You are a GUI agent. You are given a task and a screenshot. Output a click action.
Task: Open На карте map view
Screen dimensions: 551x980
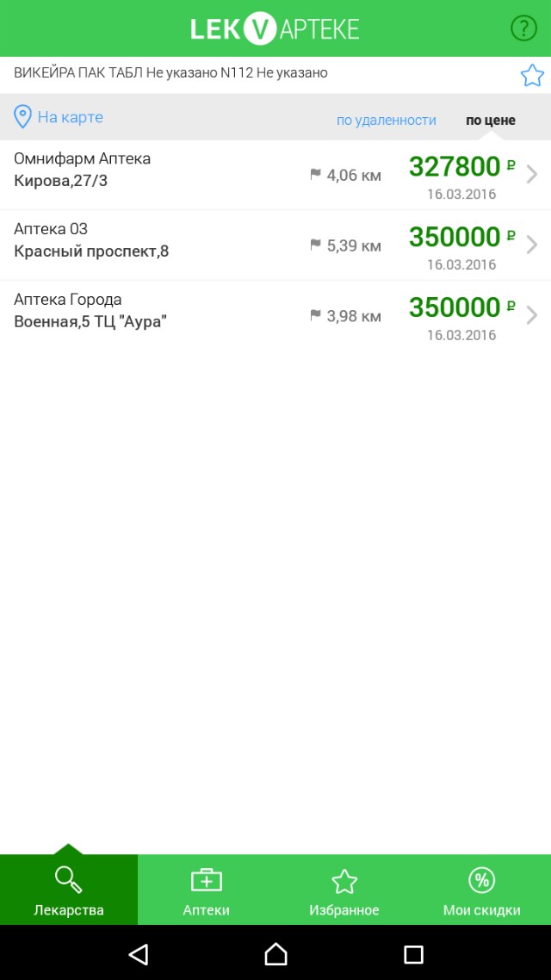click(x=70, y=117)
